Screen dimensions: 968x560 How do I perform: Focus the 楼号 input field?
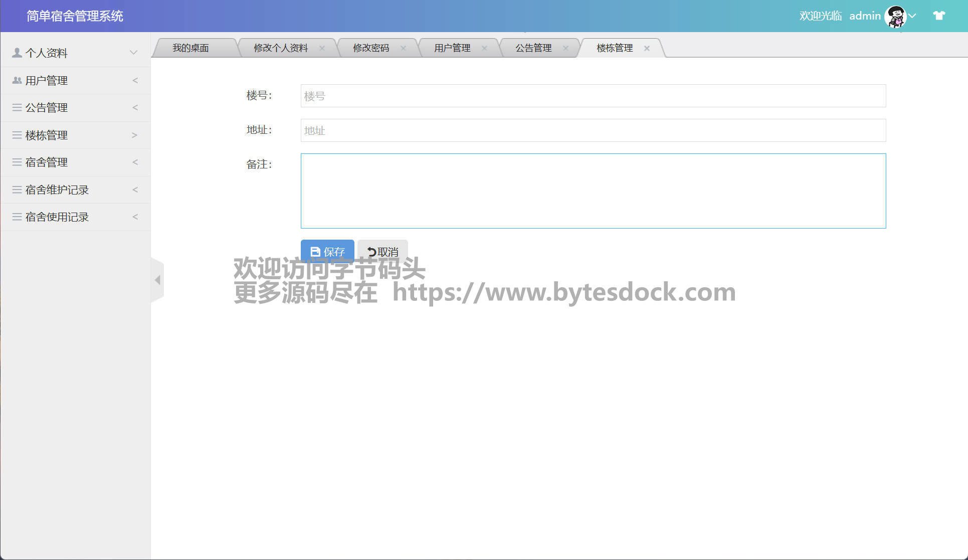click(593, 96)
